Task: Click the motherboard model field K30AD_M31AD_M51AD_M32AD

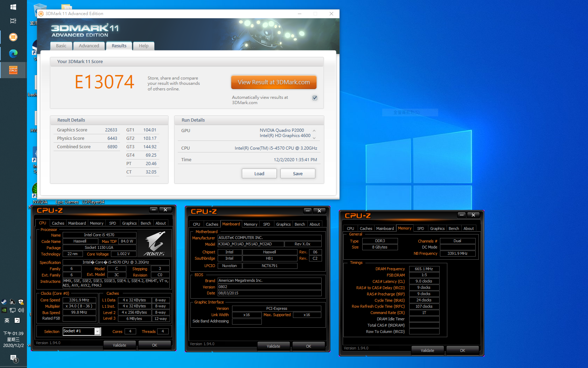Action: 251,244
